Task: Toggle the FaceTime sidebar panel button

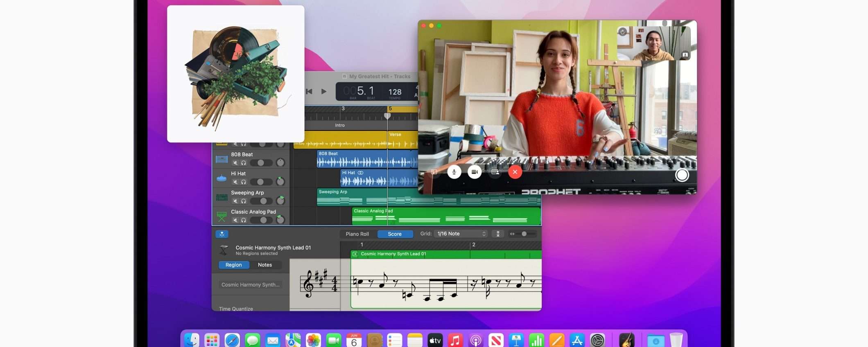Action: click(x=434, y=172)
